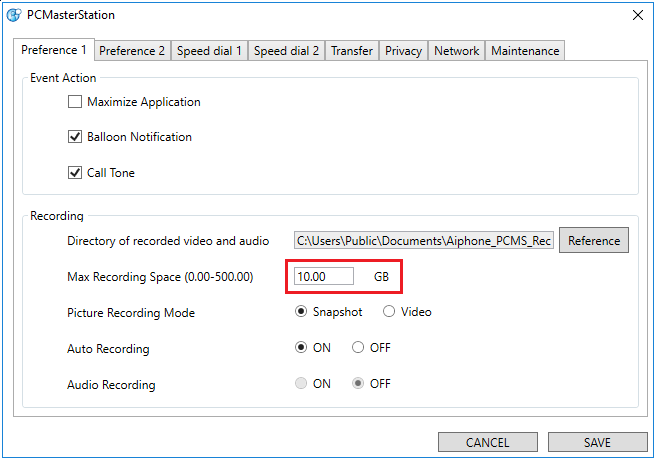Click the 'Event Action' group heading
This screenshot has height=458, width=657.
point(63,78)
